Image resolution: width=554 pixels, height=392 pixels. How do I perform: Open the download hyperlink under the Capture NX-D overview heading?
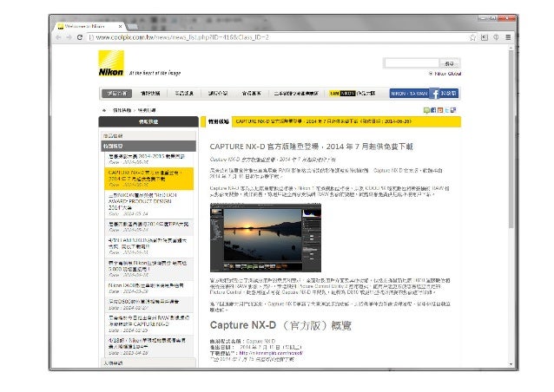[271, 353]
